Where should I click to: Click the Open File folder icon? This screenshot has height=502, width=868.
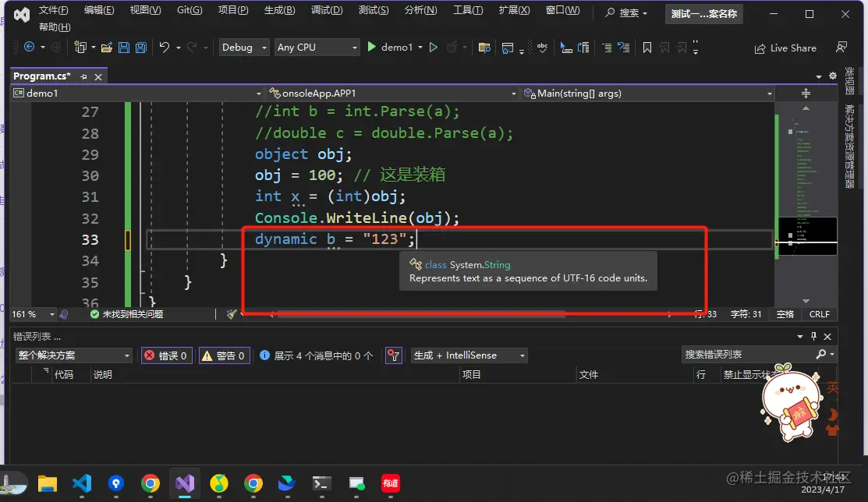tap(106, 48)
